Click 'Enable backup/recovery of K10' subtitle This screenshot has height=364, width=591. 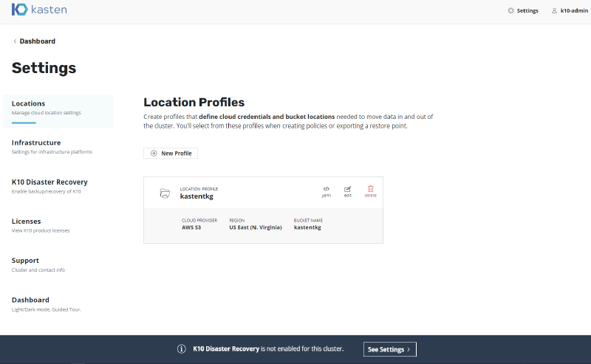click(47, 191)
